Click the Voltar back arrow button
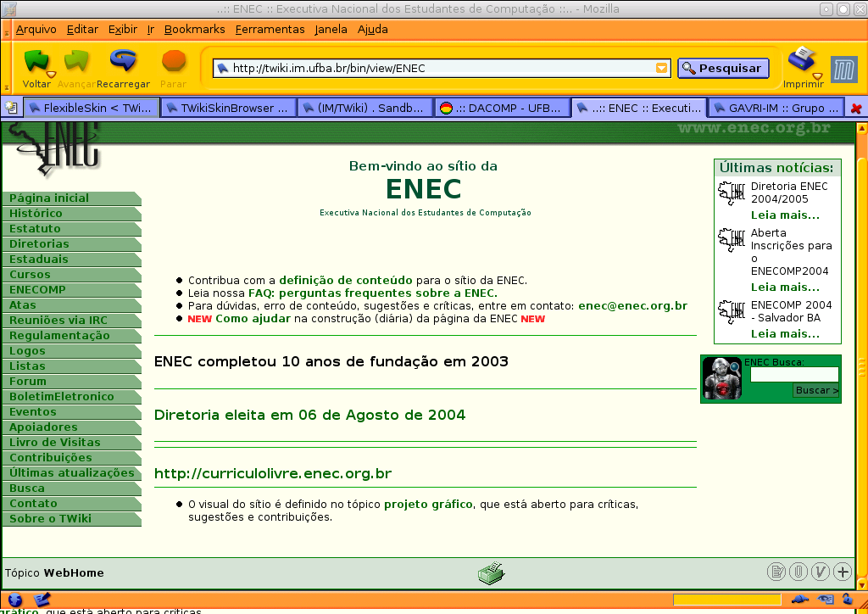868x614 pixels. click(34, 61)
